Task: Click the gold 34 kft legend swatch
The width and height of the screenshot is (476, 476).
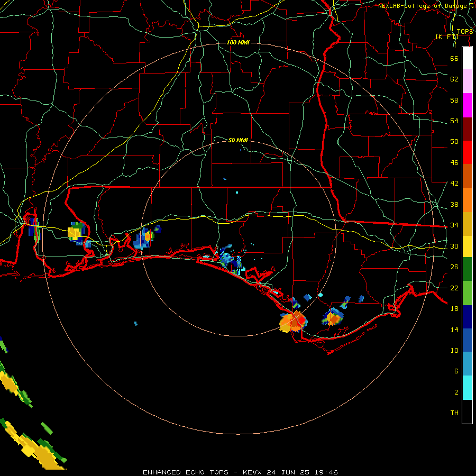Action: pos(467,224)
